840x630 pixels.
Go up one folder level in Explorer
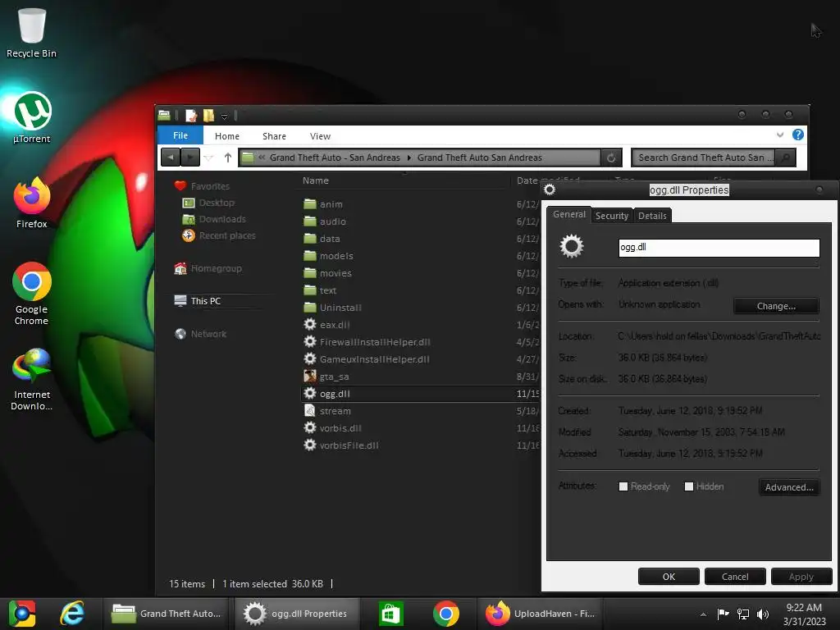click(x=228, y=157)
